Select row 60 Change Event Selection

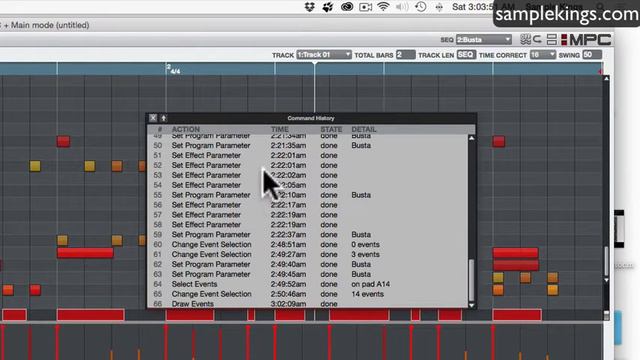307,244
